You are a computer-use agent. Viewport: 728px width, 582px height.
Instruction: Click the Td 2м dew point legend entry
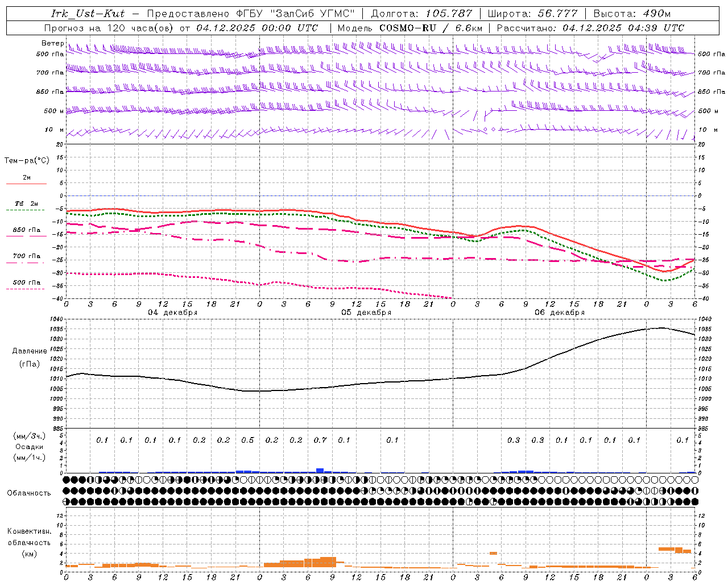pos(26,203)
